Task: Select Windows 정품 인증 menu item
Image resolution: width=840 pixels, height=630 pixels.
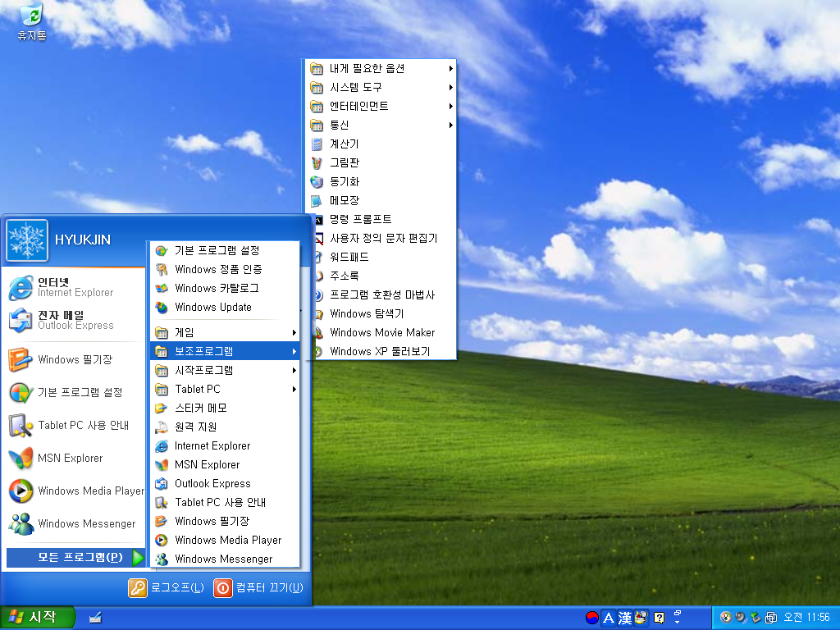Action: pos(225,269)
